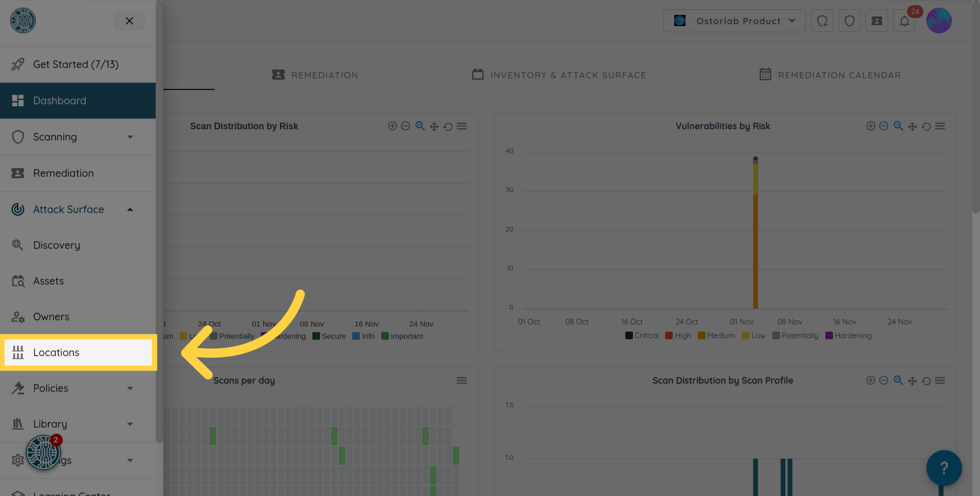This screenshot has width=980, height=496.
Task: Reset zoom on Scan Distribution by Risk chart
Action: click(x=448, y=127)
